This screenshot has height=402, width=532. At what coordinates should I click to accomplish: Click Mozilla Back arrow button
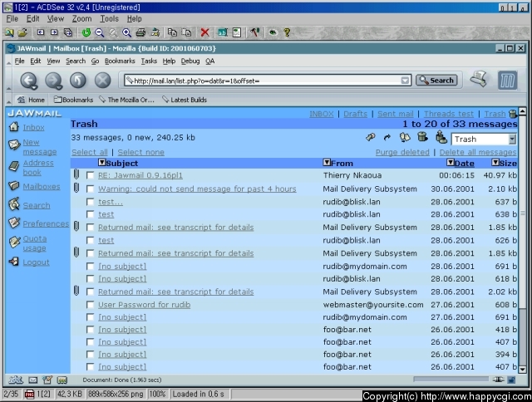point(29,81)
